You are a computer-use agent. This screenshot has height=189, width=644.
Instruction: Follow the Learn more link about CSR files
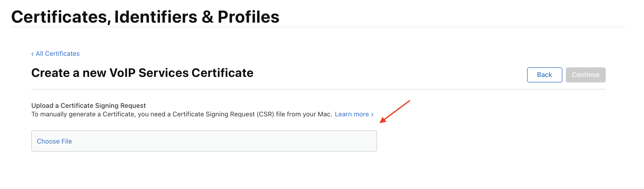[x=352, y=114]
